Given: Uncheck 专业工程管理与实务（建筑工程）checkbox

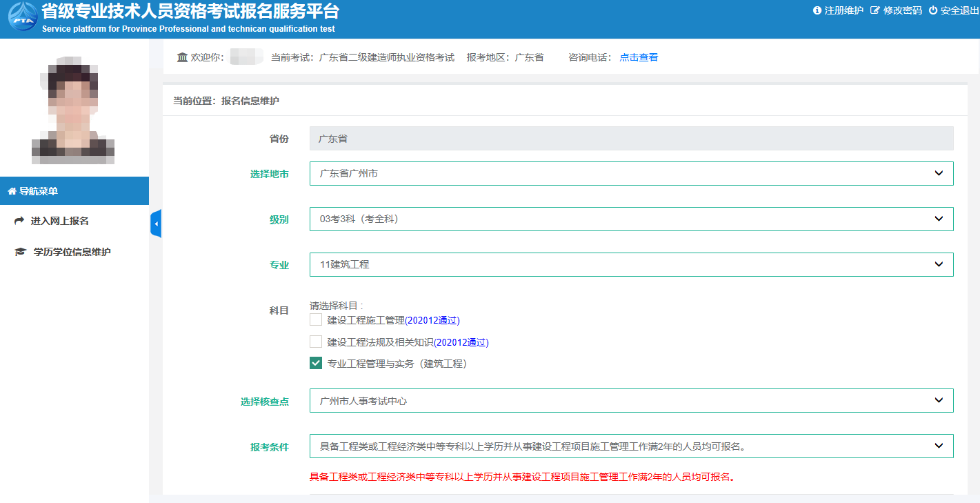Looking at the screenshot, I should pyautogui.click(x=316, y=363).
